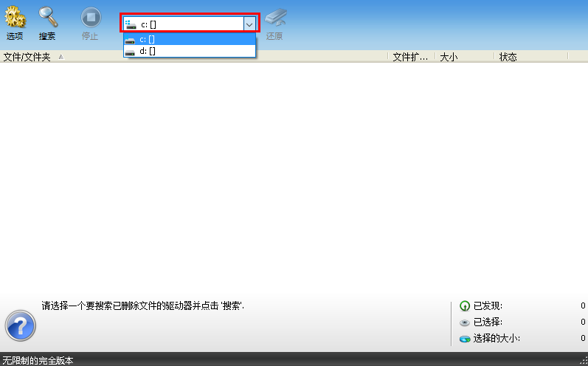The image size is (588, 366).
Task: Click the 已发现 green found icon
Action: click(465, 306)
